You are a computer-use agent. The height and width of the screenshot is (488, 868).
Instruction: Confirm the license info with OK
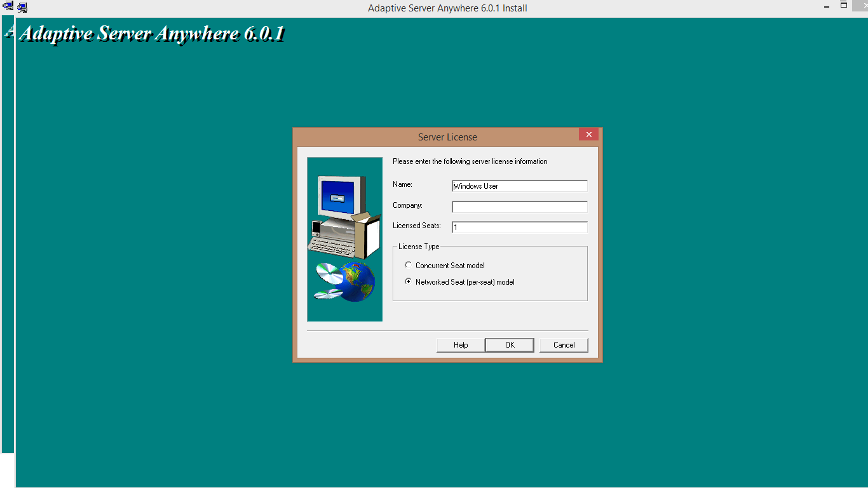(x=510, y=345)
